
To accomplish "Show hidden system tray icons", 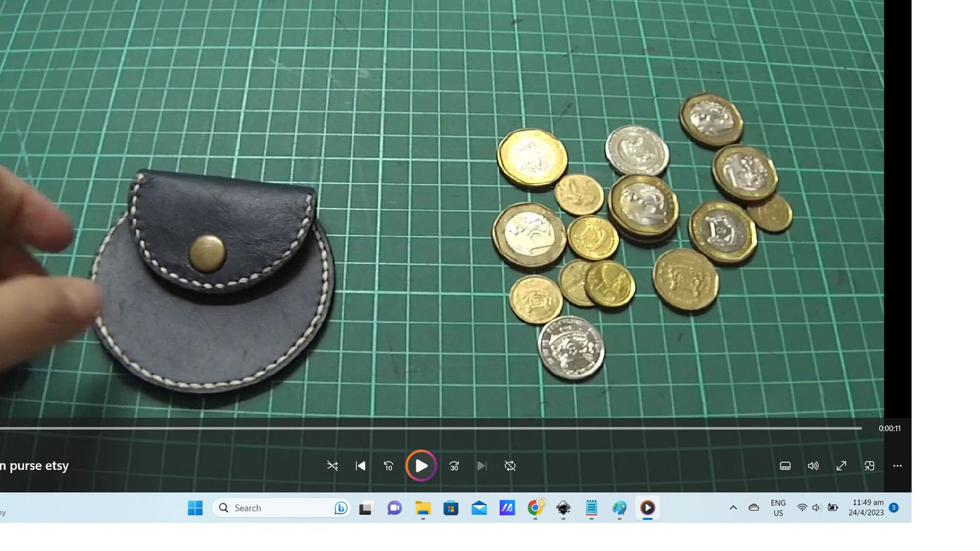I will point(733,508).
